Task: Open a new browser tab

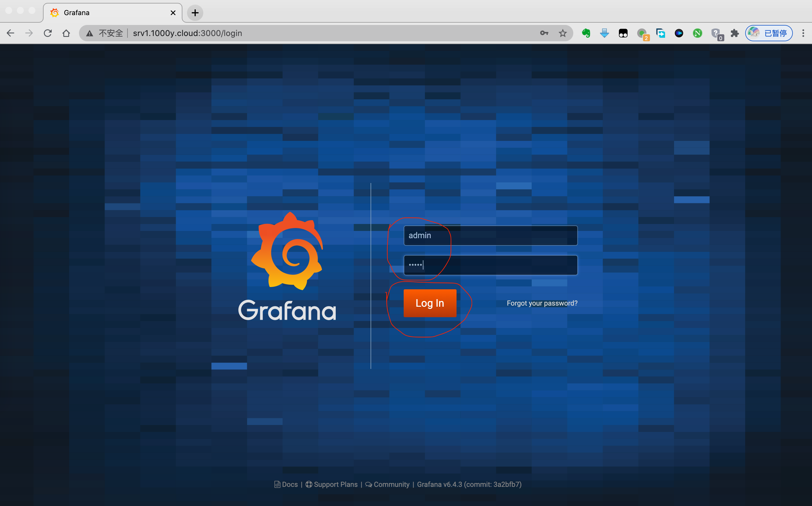Action: [x=195, y=13]
